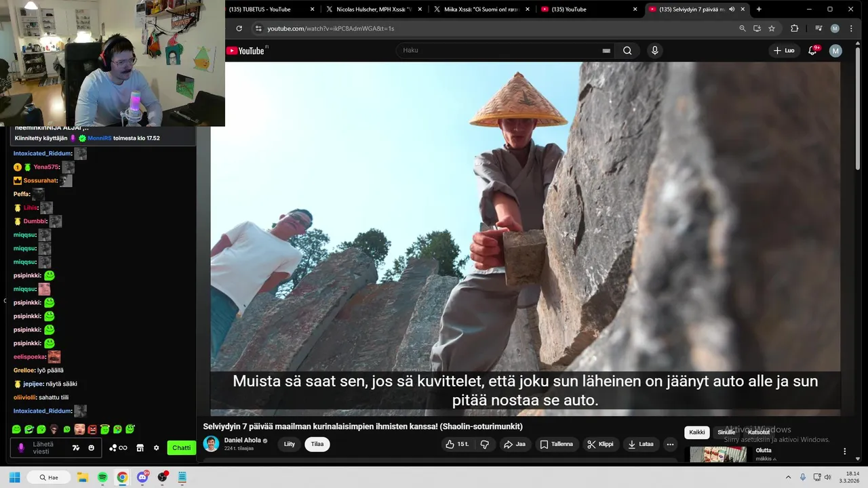Open the chat store icon
The image size is (868, 488).
(140, 448)
